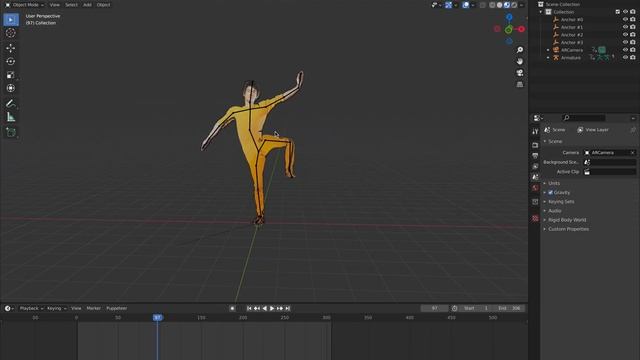Open the Render properties tab
The image size is (640, 360).
(x=535, y=145)
